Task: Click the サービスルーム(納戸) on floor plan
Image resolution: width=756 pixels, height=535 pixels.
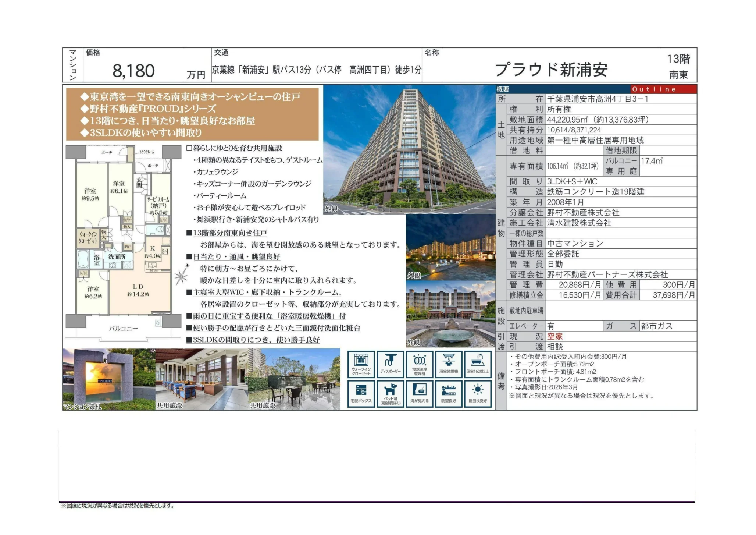Action: pyautogui.click(x=158, y=205)
